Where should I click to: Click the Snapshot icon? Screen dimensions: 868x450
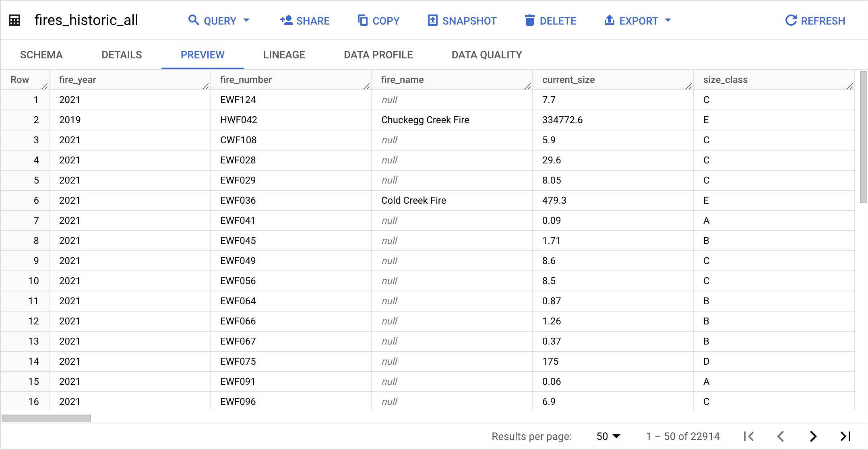pyautogui.click(x=432, y=20)
